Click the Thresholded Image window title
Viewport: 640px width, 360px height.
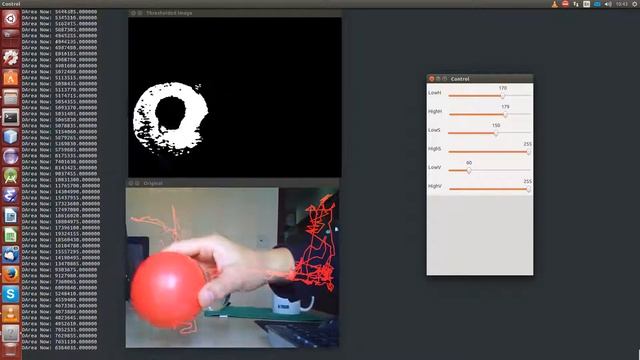tap(169, 13)
